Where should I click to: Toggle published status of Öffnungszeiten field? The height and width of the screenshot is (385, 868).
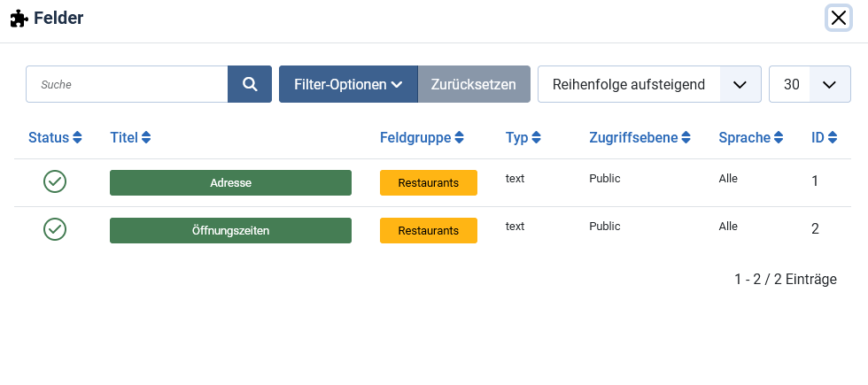(55, 229)
